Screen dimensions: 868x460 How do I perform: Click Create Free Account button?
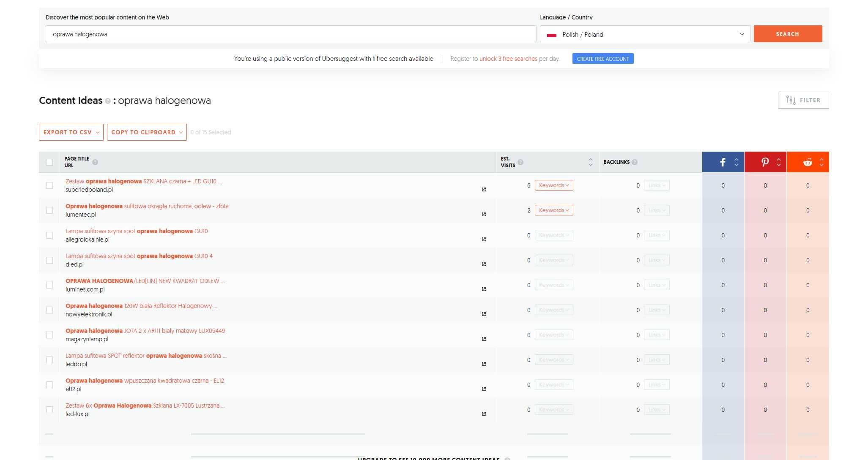coord(603,59)
